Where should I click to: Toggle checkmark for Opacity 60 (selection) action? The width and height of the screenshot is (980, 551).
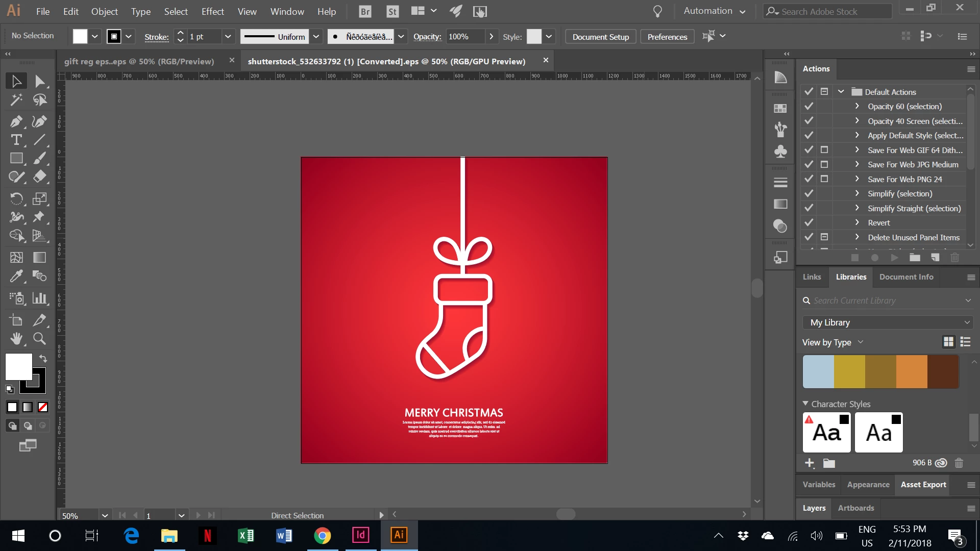[808, 106]
